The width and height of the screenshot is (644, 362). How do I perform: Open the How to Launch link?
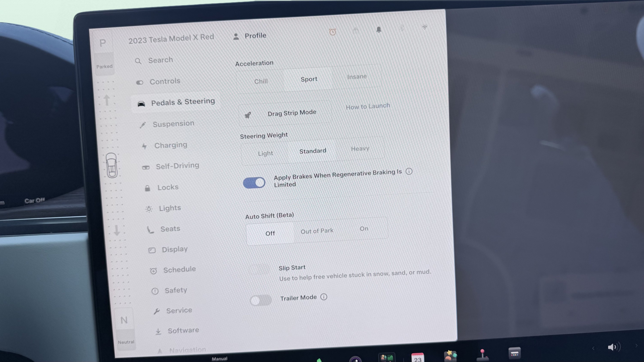(368, 106)
